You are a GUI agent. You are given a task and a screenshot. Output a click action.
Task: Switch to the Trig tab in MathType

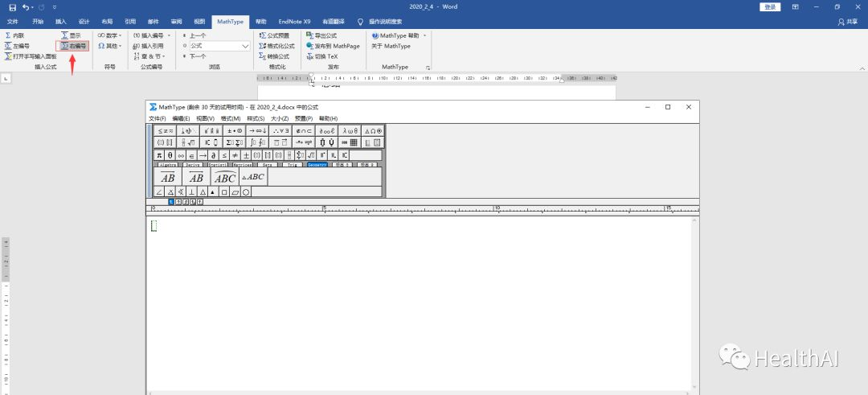point(293,165)
